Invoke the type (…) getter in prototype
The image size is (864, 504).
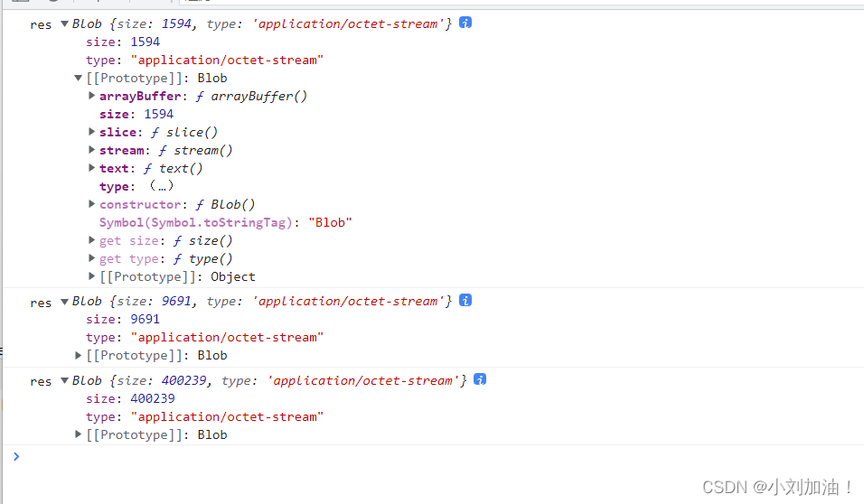pyautogui.click(x=162, y=186)
